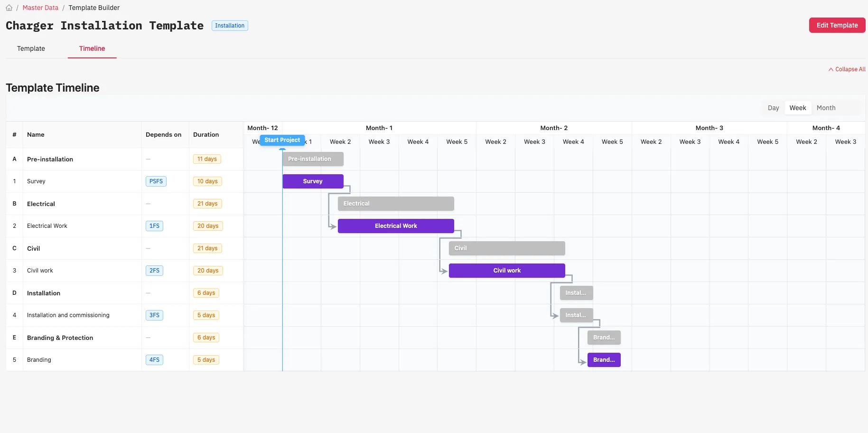
Task: Click the Month- 4 timeline header
Action: [x=826, y=128]
